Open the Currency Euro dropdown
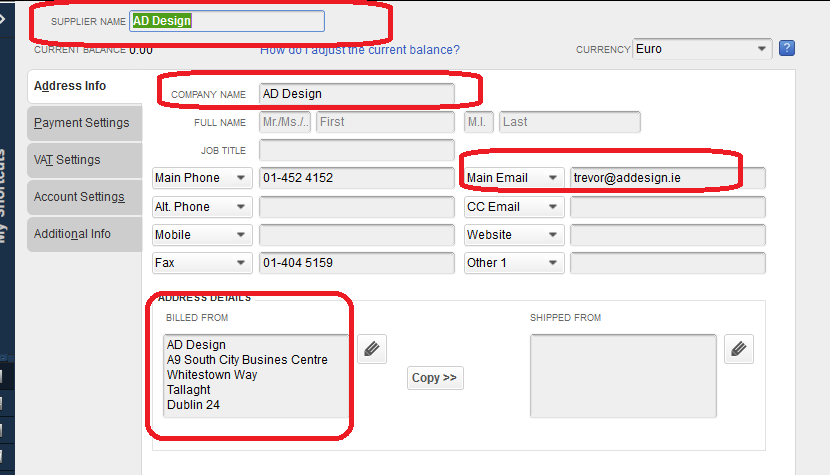This screenshot has width=830, height=475. tap(702, 49)
